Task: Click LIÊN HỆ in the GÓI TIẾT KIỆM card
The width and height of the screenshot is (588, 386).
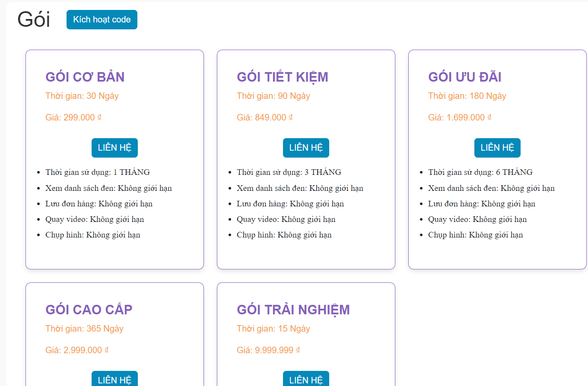Action: click(x=306, y=148)
